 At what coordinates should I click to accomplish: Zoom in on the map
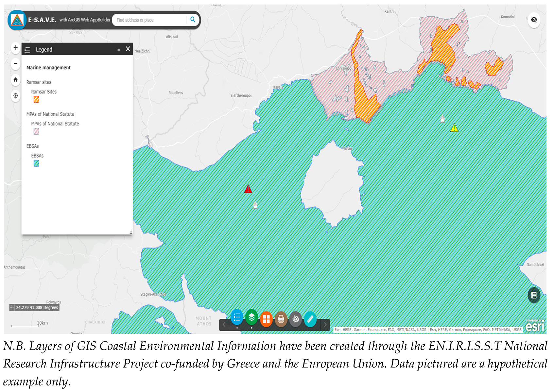pos(15,48)
